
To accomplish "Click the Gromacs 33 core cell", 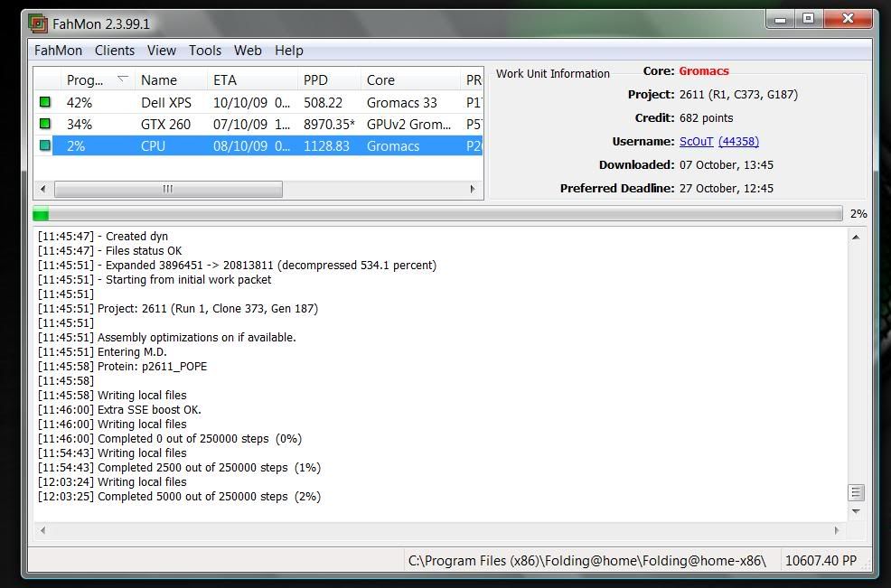I will tap(402, 103).
